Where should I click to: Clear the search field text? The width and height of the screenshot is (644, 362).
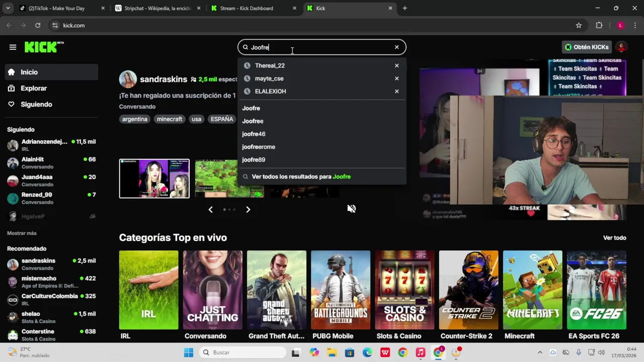[x=396, y=47]
